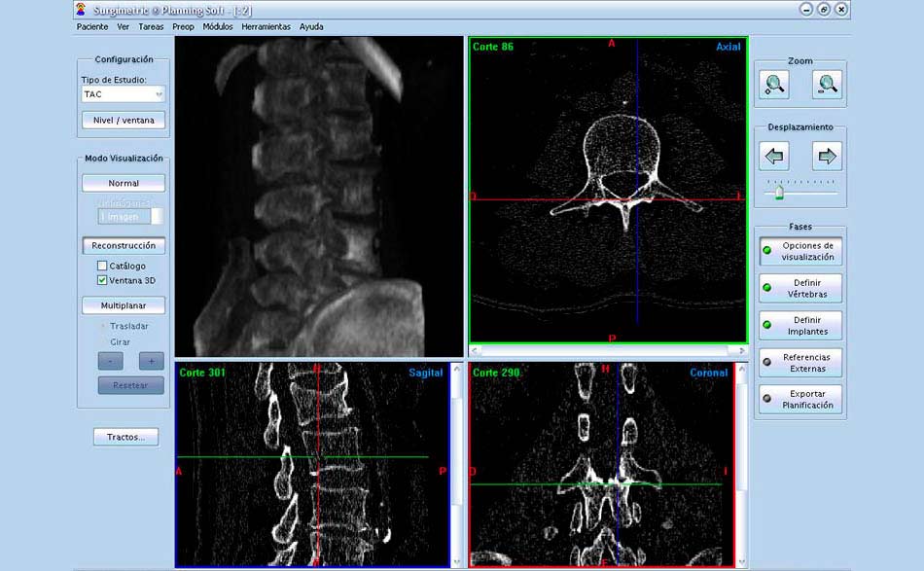Select the Trasladar radio option
Viewport: 924px width, 571px height.
click(102, 326)
